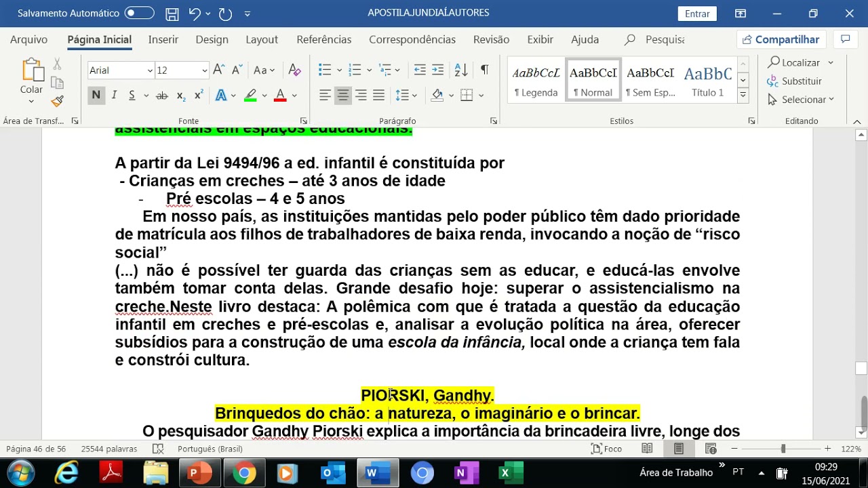
Task: Click the vertical scrollbar thumb
Action: tap(861, 411)
